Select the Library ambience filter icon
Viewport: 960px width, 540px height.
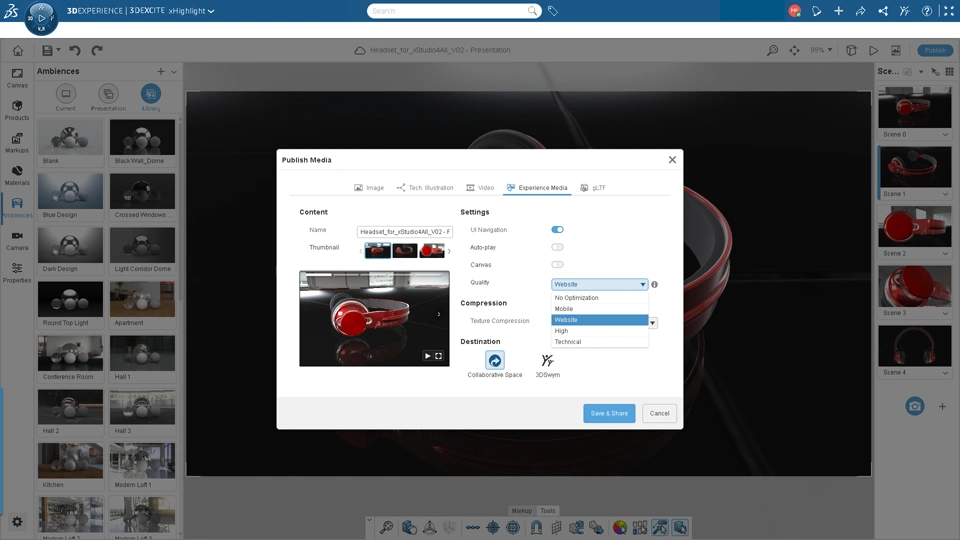click(x=151, y=94)
